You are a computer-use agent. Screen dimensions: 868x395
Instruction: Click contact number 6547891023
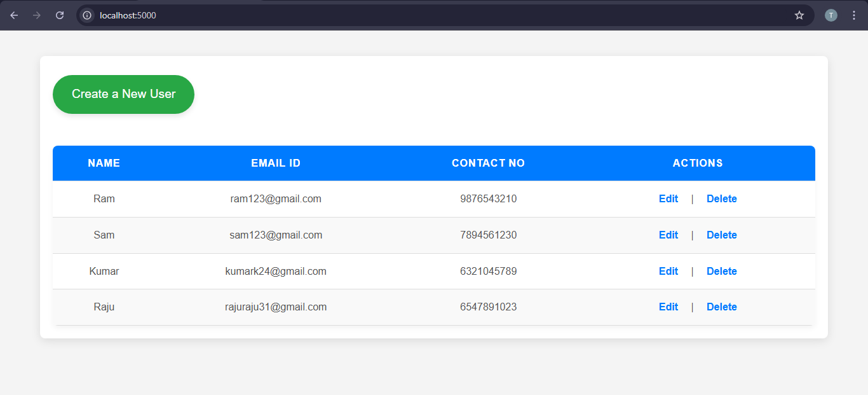pyautogui.click(x=489, y=307)
